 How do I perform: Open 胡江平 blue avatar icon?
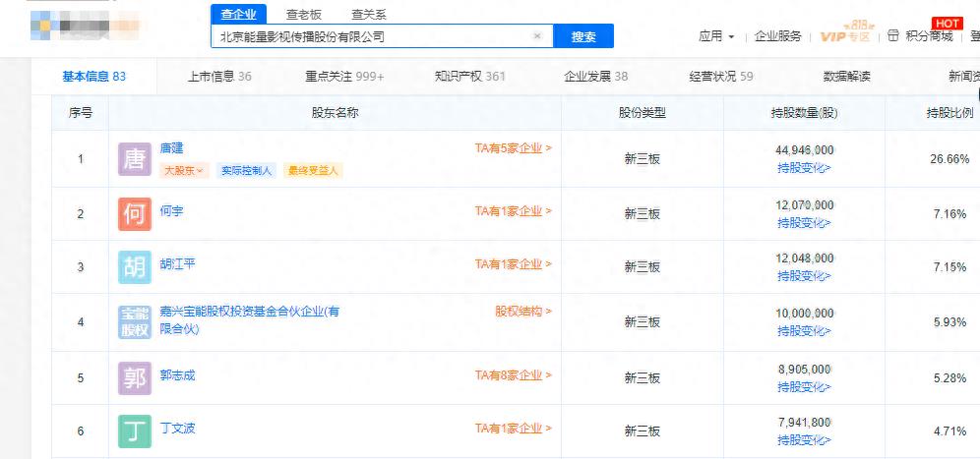pos(135,267)
